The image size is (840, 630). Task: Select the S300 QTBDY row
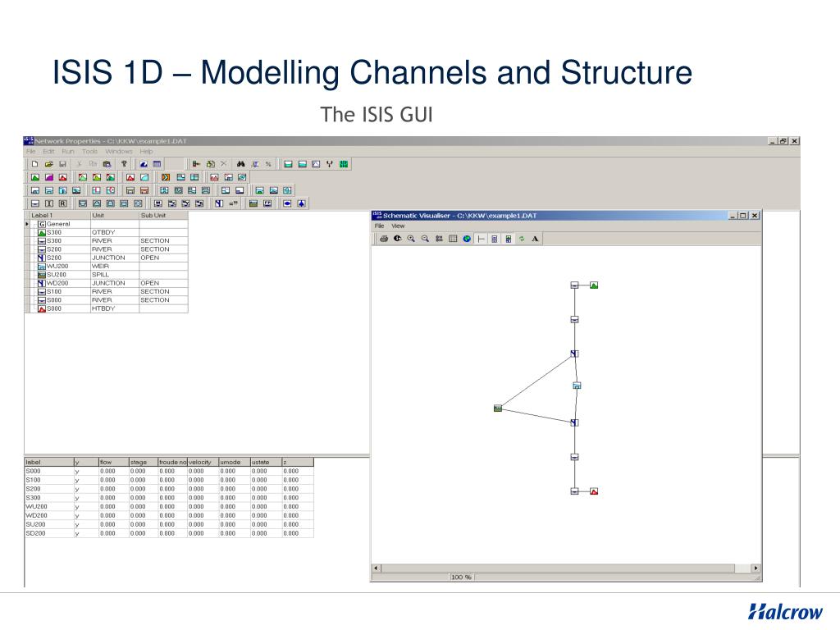click(109, 232)
